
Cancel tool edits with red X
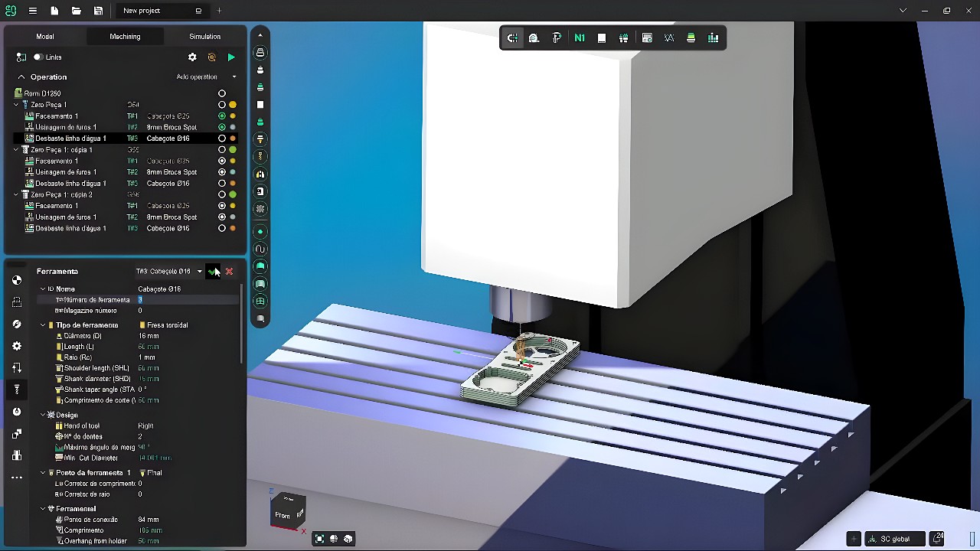click(x=229, y=272)
